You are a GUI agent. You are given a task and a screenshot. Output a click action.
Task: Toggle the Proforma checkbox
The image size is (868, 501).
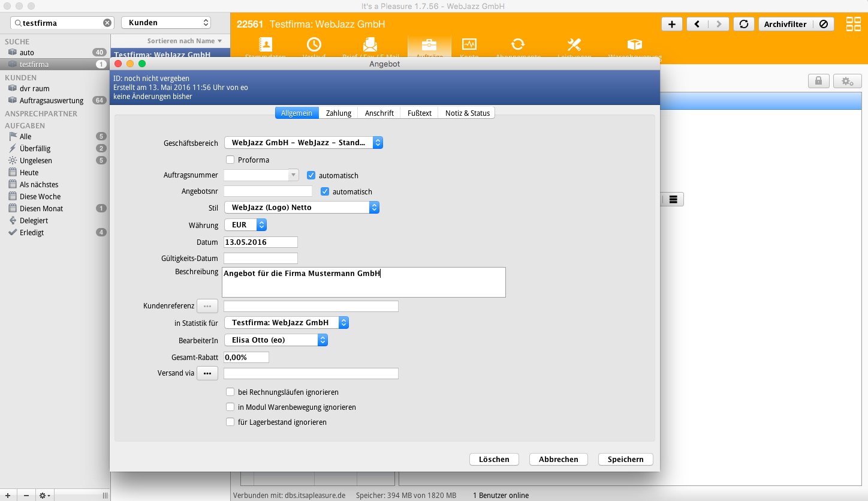(230, 160)
